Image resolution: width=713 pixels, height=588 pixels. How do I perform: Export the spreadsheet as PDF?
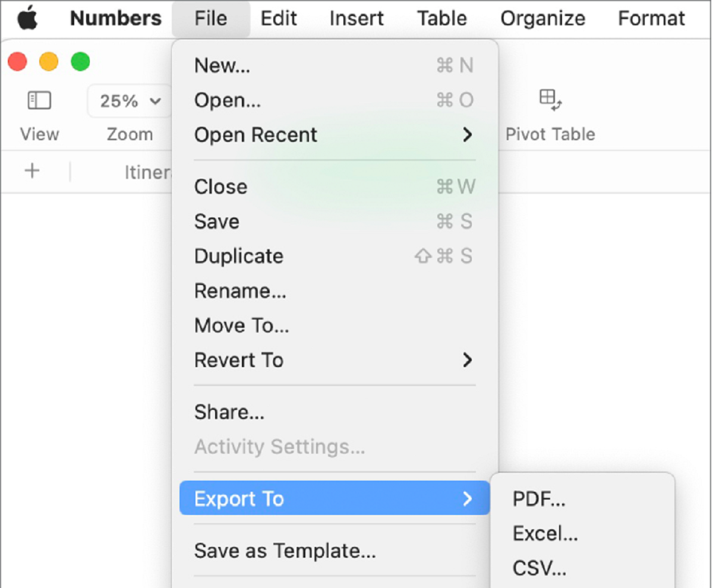click(x=538, y=499)
